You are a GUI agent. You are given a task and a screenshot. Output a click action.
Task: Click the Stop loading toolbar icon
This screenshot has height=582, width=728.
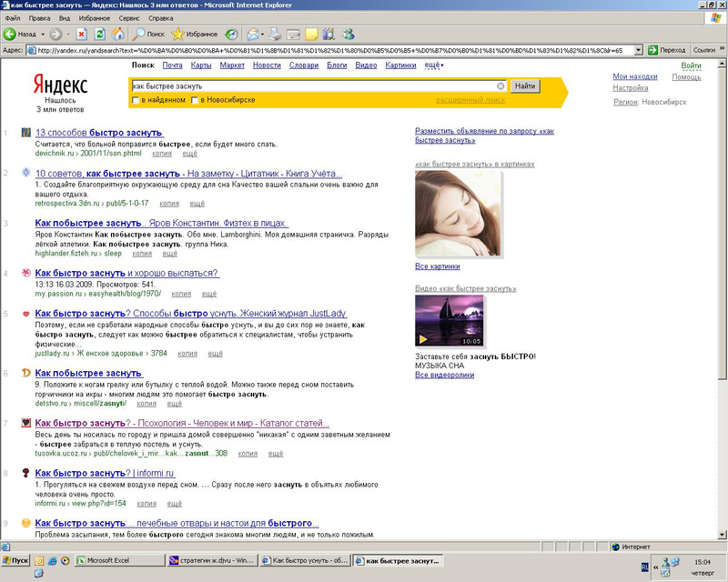click(x=81, y=35)
